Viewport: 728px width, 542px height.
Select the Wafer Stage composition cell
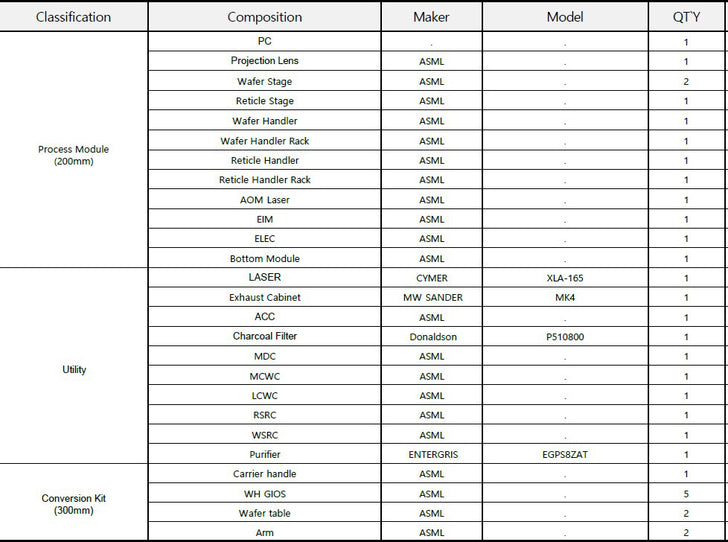(x=265, y=81)
